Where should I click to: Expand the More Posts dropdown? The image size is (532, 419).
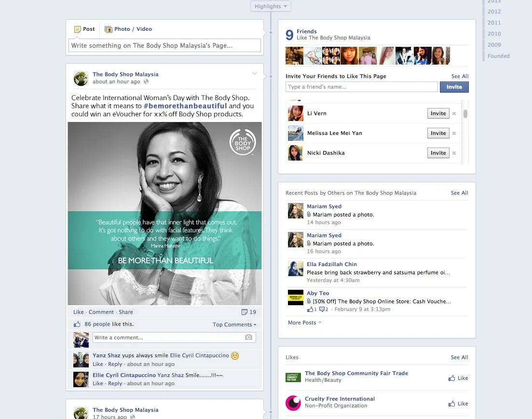coord(304,323)
